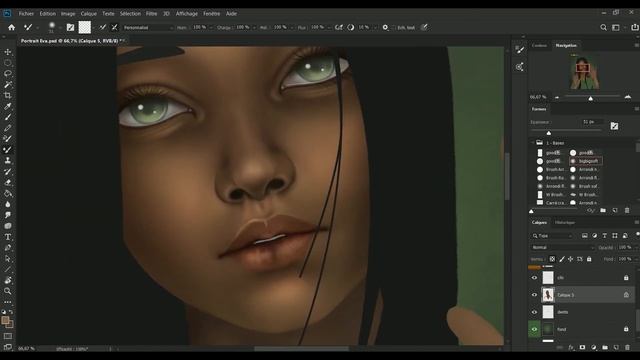Click the Navigation zoom slider
Screen dimensions: 640x360
(x=591, y=97)
